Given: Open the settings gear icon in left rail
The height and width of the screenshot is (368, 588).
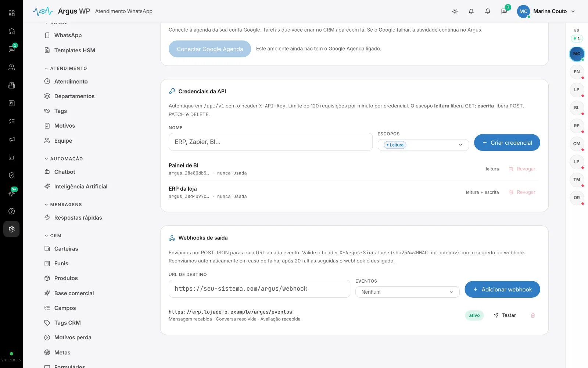Looking at the screenshot, I should 11,229.
